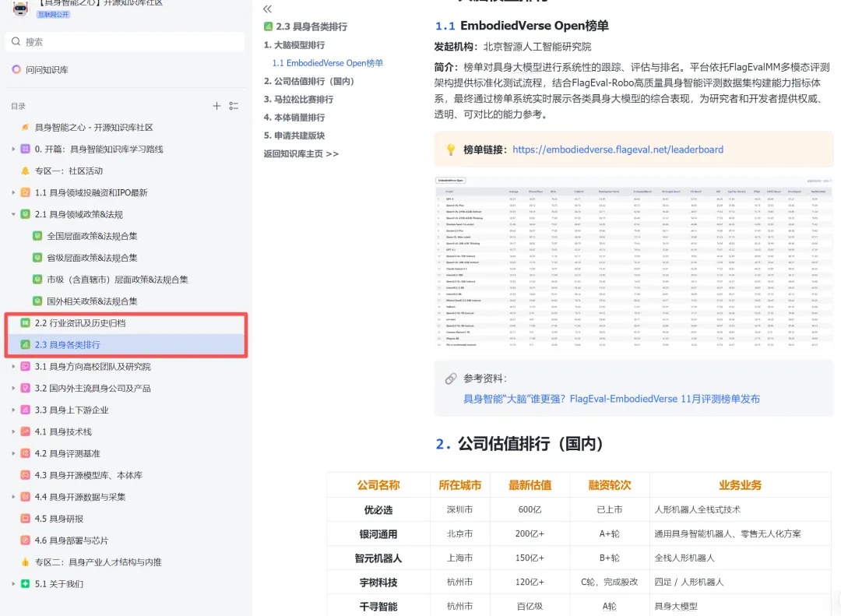Open 市级（含直辖市）层面政策&法规合集

(117, 280)
